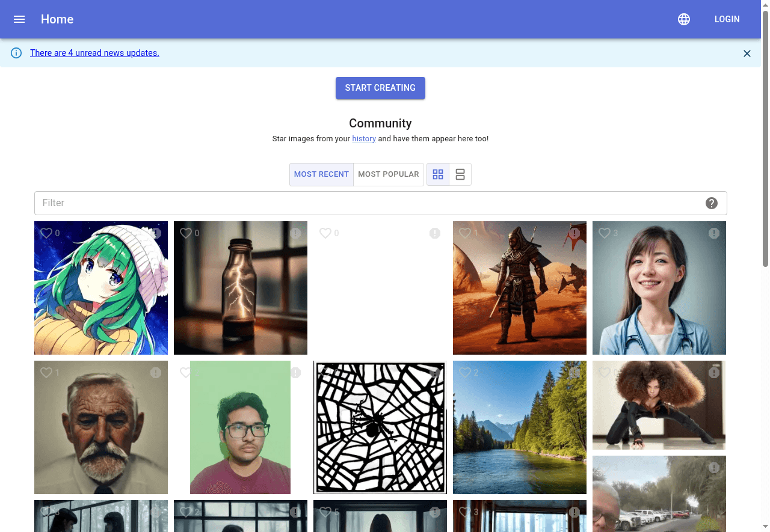Open the unread news updates link
Screen dimensions: 770x532
point(94,53)
